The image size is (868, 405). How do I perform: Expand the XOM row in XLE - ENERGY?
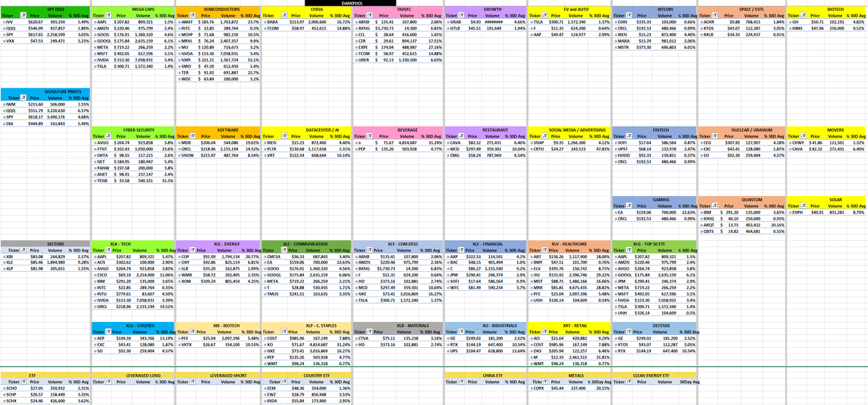click(x=178, y=281)
